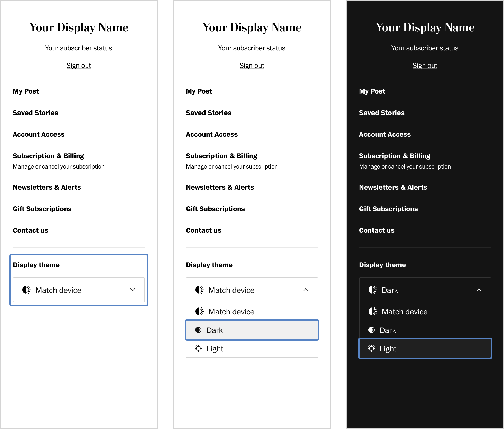Open Subscription & Billing in the middle panel
Screen dimensions: 504x429
(x=221, y=156)
